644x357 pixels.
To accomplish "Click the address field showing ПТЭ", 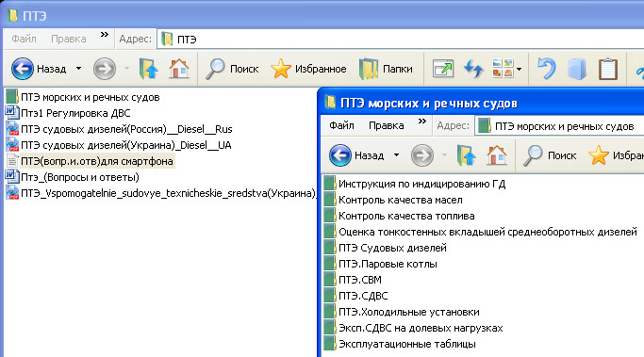I will [x=401, y=40].
